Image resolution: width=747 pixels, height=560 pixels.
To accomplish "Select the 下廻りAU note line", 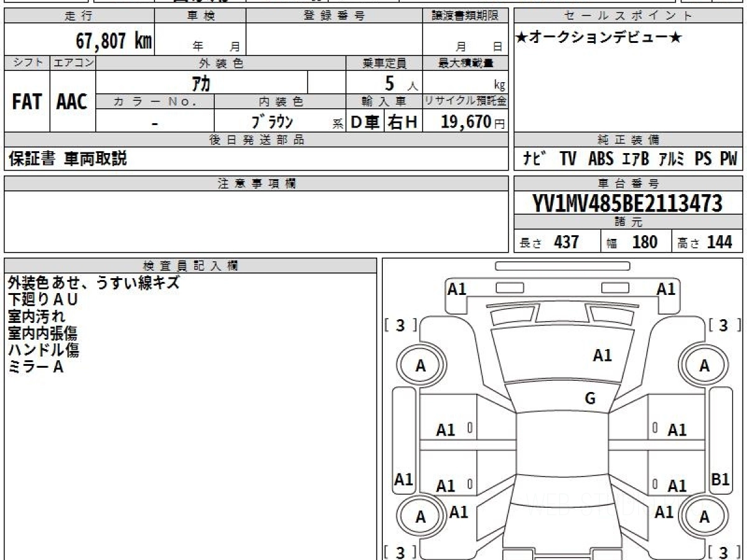I will tap(43, 300).
